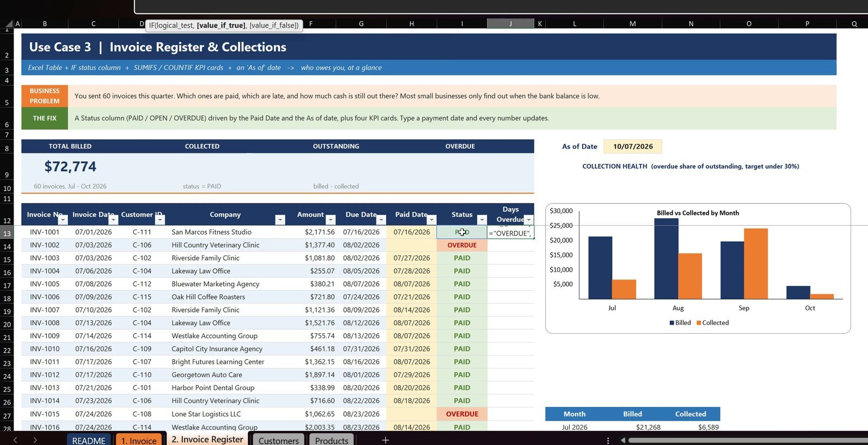Click the sheet tab bar options dots
Viewport: 868px width, 445px height.
608,441
